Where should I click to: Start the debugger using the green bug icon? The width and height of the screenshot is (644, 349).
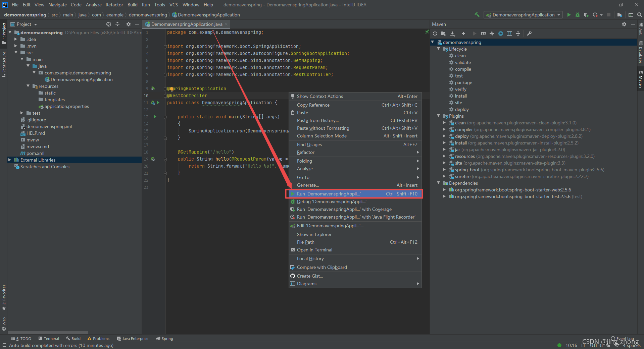578,15
